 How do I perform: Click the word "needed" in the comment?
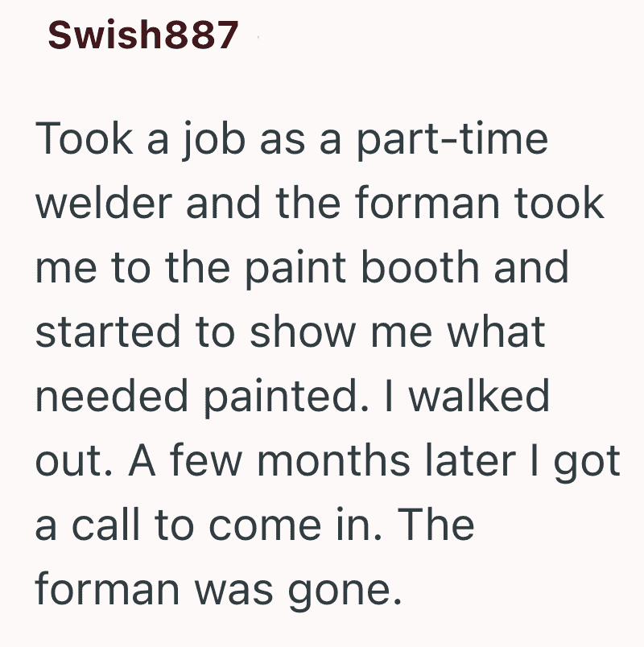(x=112, y=396)
